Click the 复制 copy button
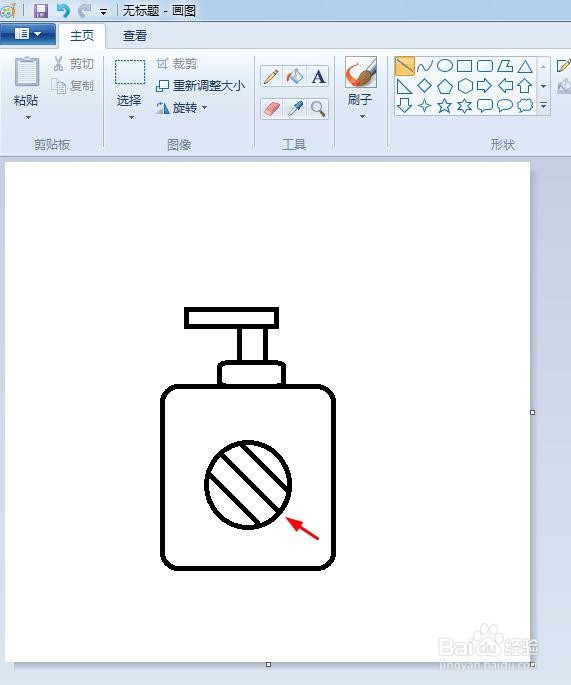The height and width of the screenshot is (685, 571). (x=73, y=86)
